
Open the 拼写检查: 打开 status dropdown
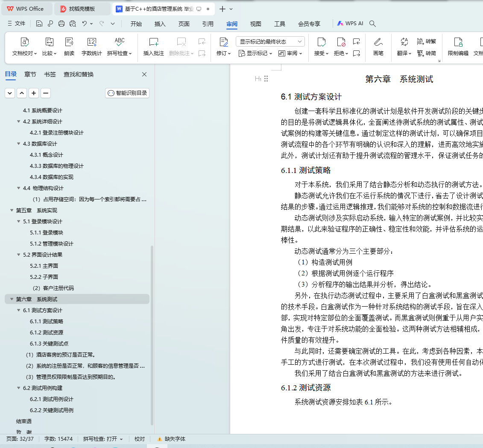[103, 439]
